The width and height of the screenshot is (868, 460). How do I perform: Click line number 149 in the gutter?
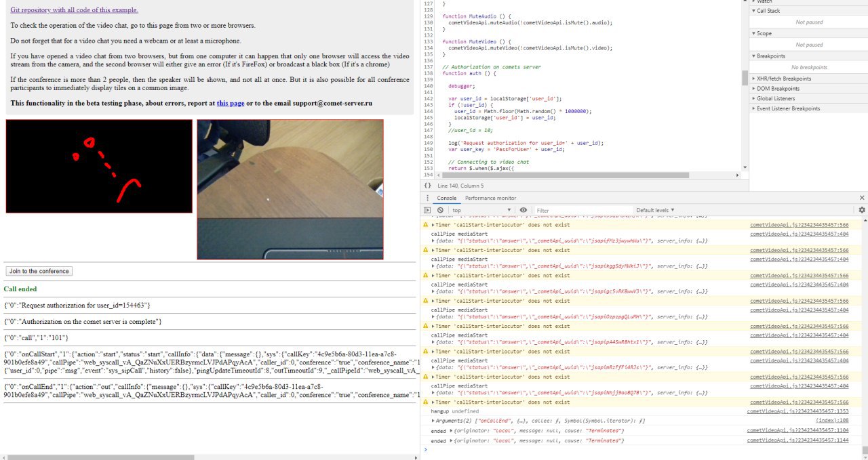coord(428,143)
